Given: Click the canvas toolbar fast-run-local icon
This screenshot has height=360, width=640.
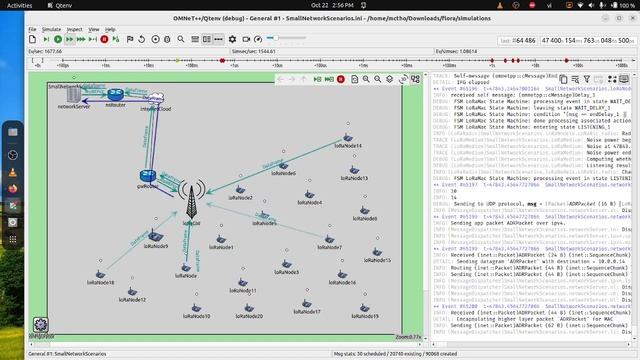Looking at the screenshot, I should [x=329, y=79].
